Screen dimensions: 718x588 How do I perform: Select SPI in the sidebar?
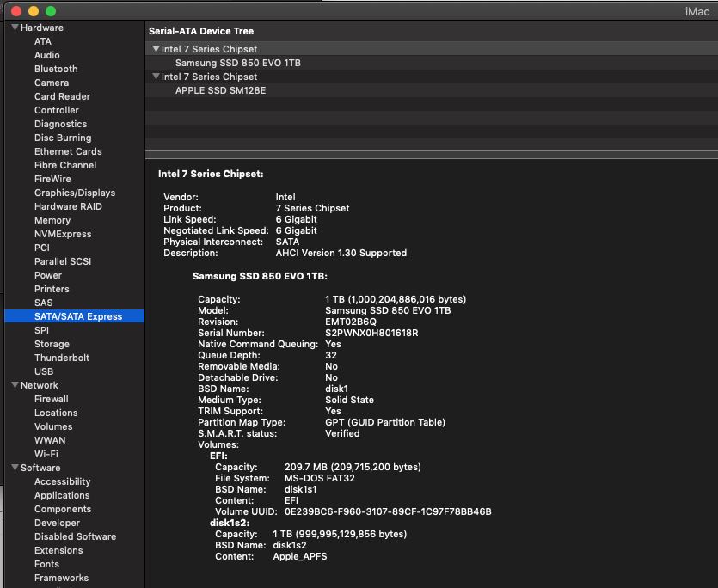pyautogui.click(x=41, y=330)
